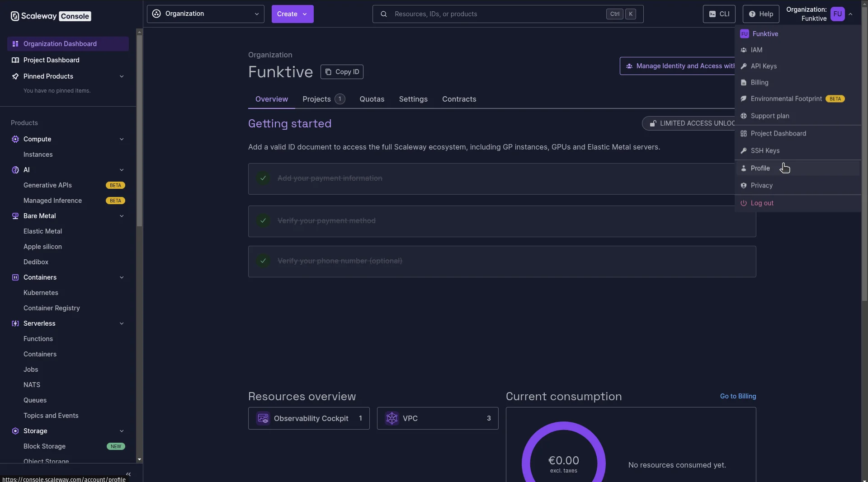Click the Observability Cockpit icon
868x482 pixels.
point(263,418)
